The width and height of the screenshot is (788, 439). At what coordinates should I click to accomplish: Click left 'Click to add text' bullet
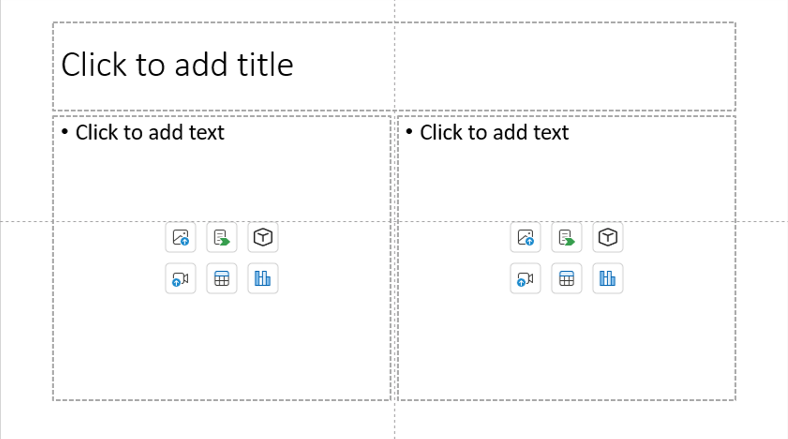[x=150, y=133]
